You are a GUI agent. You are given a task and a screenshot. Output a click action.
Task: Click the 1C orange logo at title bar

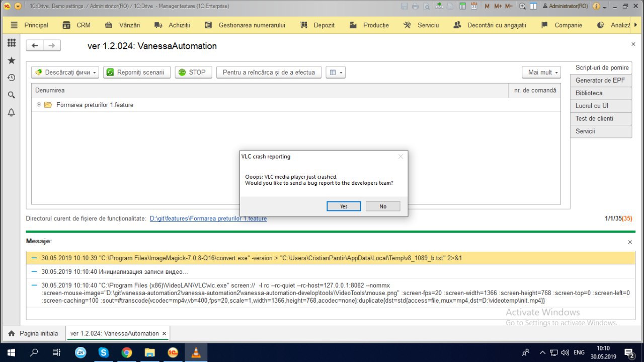tap(7, 6)
